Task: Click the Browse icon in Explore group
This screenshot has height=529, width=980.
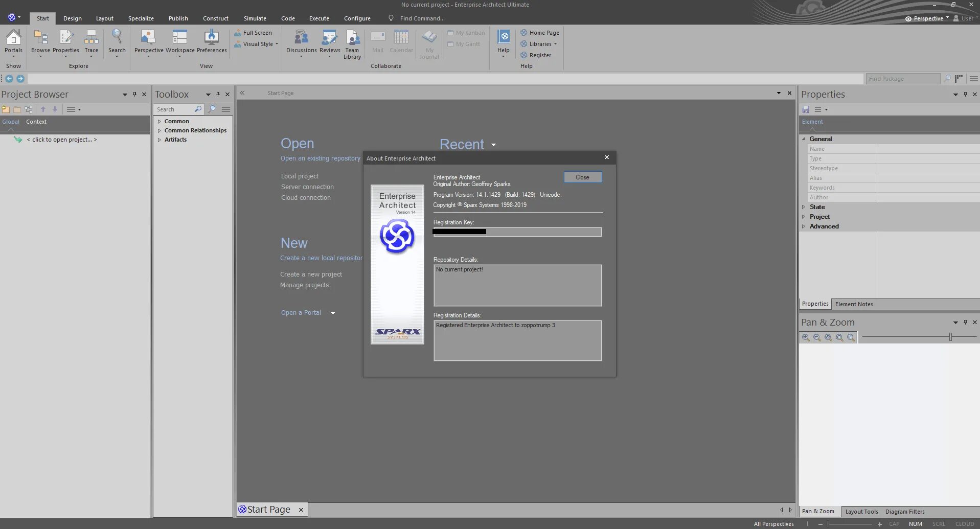Action: (41, 42)
